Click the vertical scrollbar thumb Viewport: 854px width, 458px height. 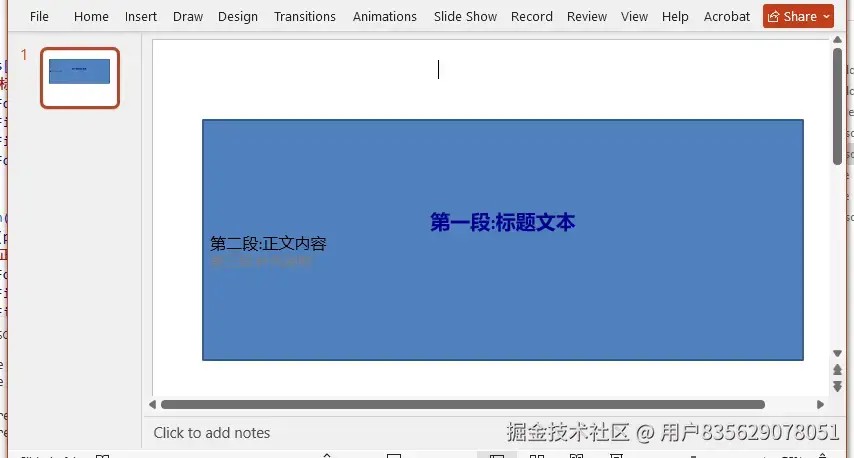coord(838,106)
